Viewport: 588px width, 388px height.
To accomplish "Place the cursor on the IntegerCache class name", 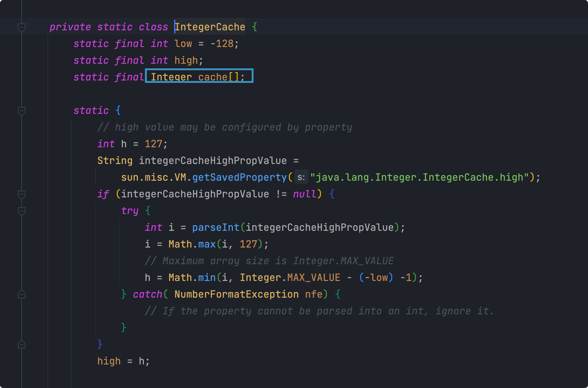I will click(210, 27).
